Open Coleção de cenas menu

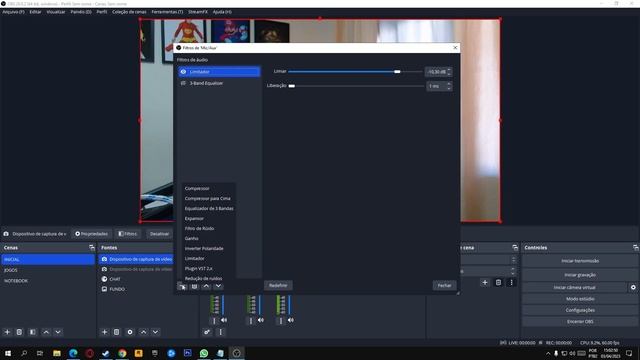129,12
